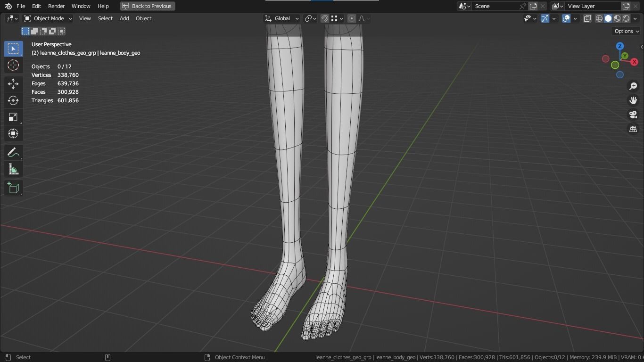The image size is (644, 362).
Task: Open the Options tool settings popover
Action: pyautogui.click(x=626, y=31)
